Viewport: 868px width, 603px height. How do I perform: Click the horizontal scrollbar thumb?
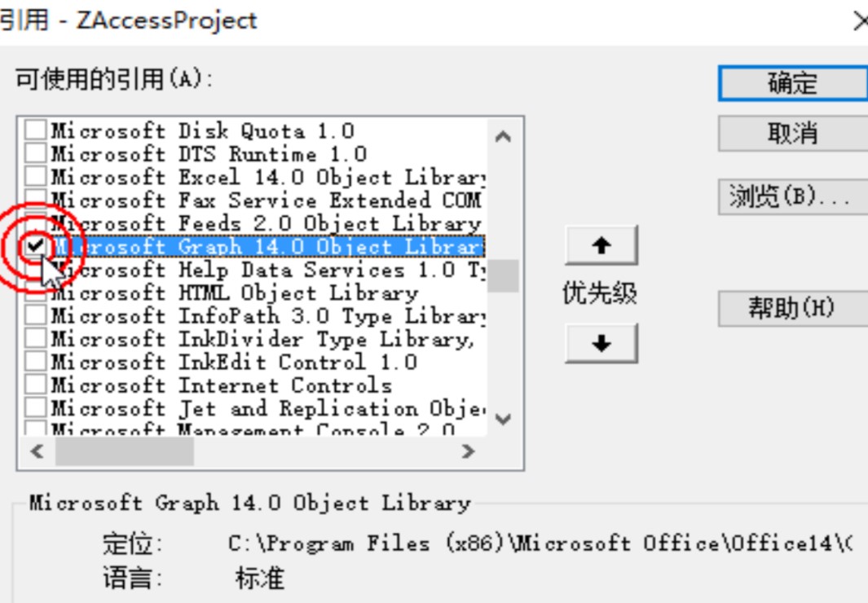tap(125, 451)
